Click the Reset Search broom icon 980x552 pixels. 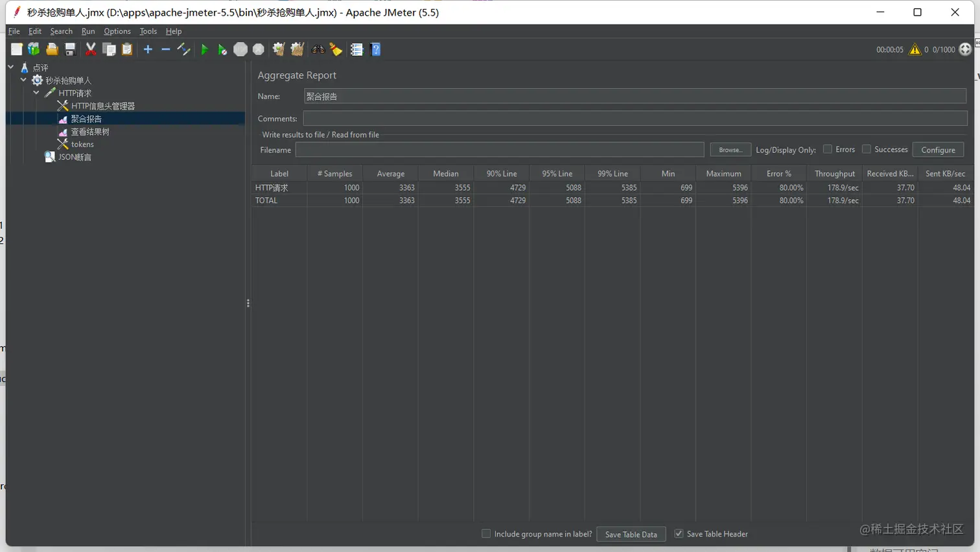pyautogui.click(x=336, y=49)
